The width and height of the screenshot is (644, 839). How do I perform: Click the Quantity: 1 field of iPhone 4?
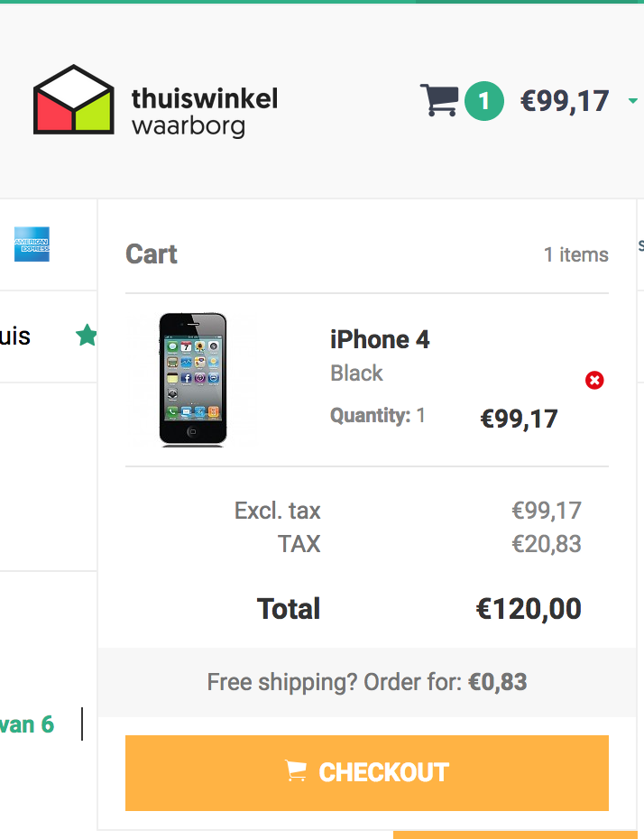click(x=378, y=415)
